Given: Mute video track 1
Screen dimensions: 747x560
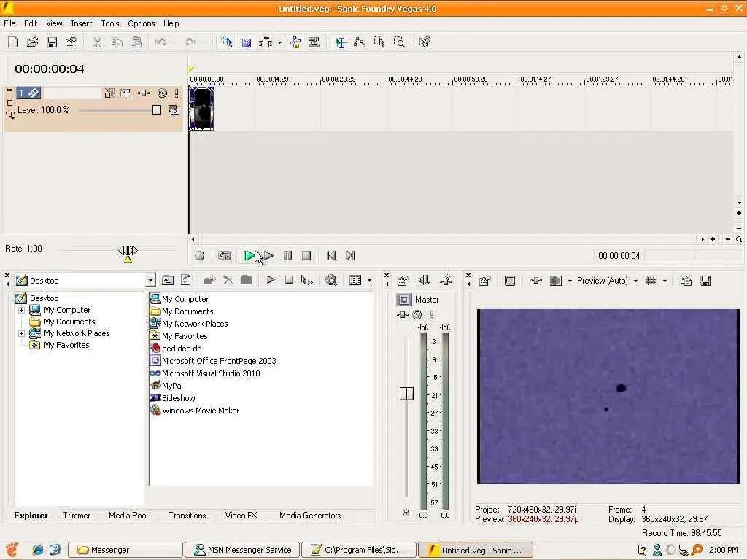Looking at the screenshot, I should tap(163, 93).
